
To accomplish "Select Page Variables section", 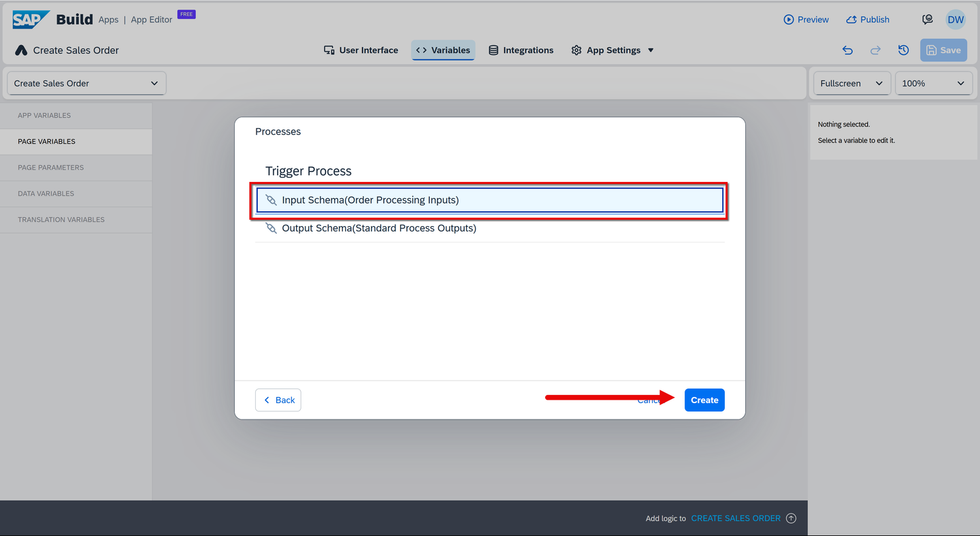I will click(x=76, y=142).
